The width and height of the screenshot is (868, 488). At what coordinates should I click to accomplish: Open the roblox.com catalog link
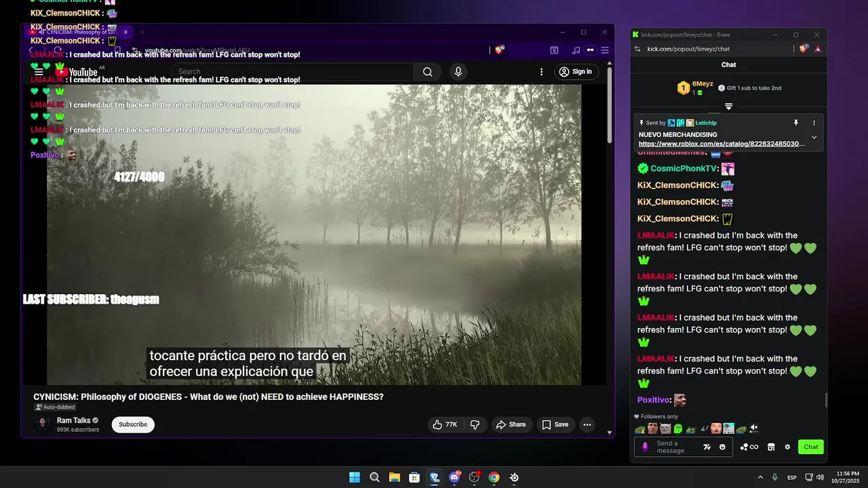click(x=722, y=144)
